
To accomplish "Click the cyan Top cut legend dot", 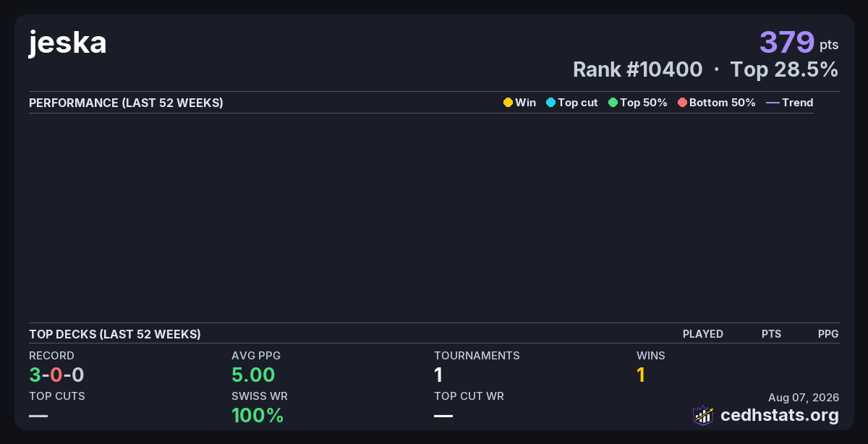I will 550,103.
